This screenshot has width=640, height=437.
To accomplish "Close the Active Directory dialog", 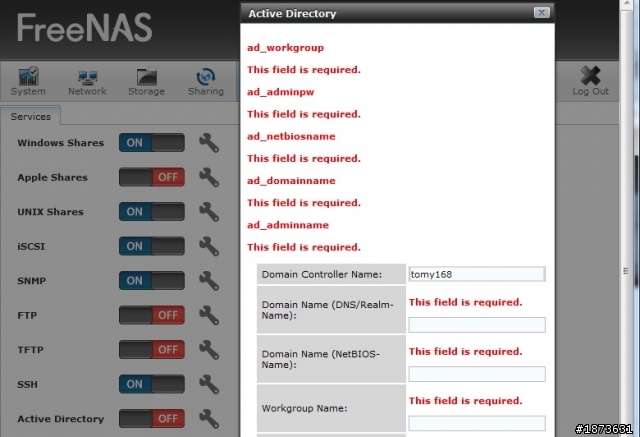I will point(542,13).
